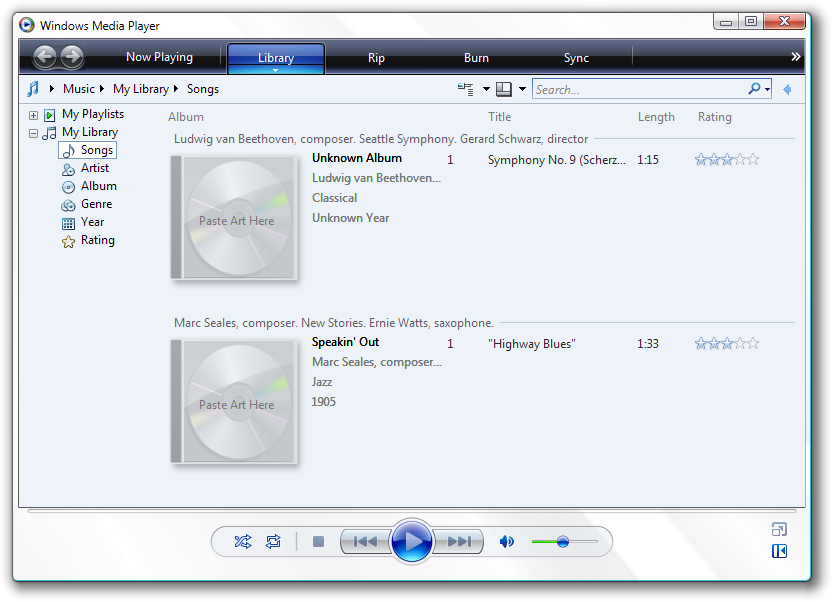Click the big blue Play button
Image resolution: width=832 pixels, height=602 pixels.
click(412, 542)
